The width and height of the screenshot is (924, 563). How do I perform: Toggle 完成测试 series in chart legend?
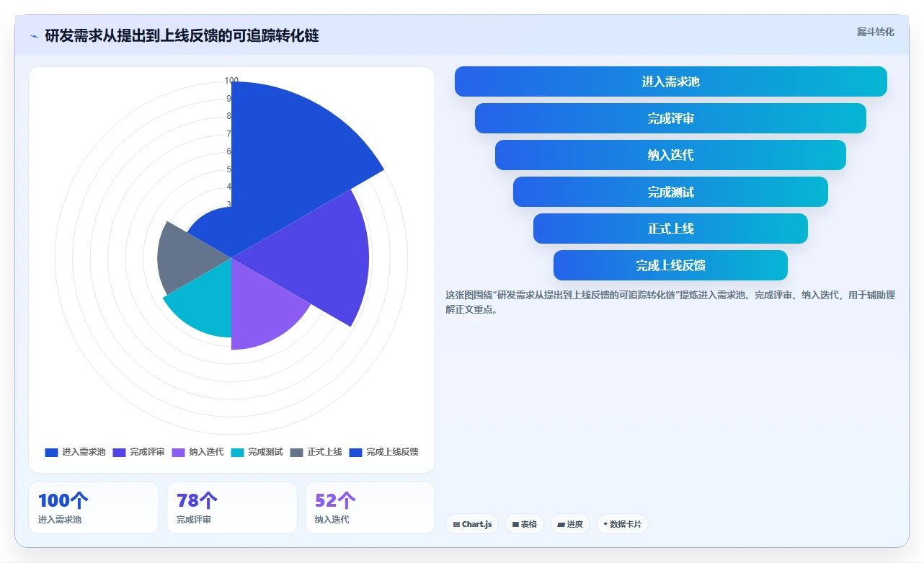pos(257,453)
